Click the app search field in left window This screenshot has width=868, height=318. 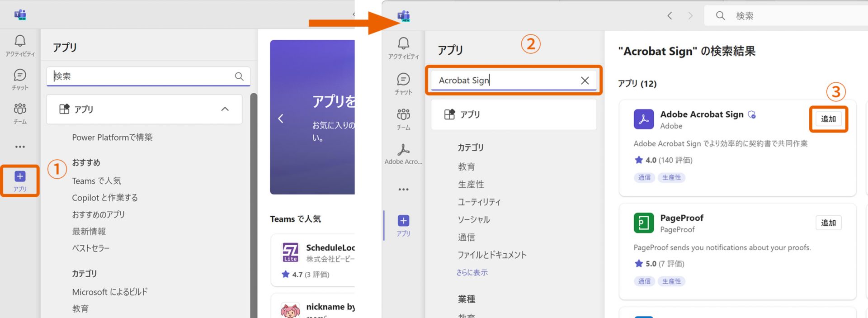click(148, 76)
